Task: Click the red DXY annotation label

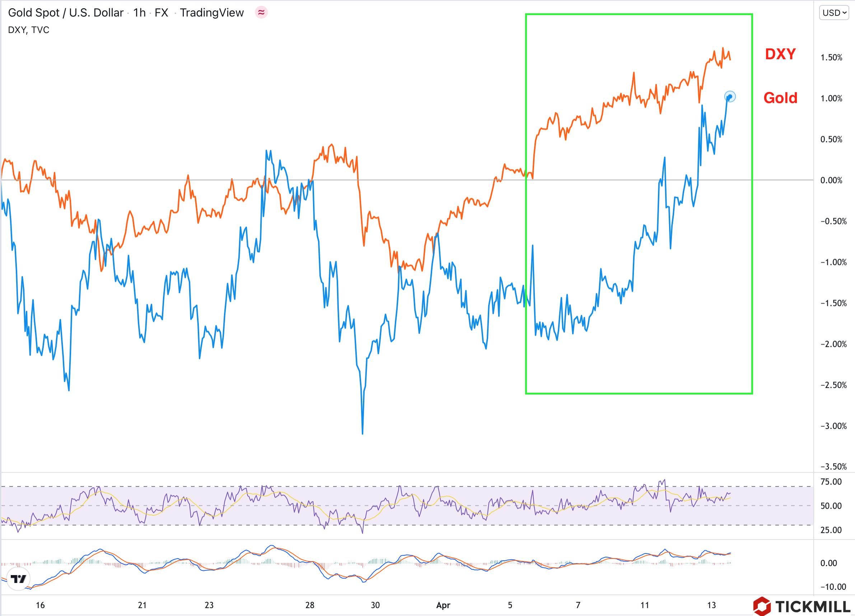Action: pos(780,54)
